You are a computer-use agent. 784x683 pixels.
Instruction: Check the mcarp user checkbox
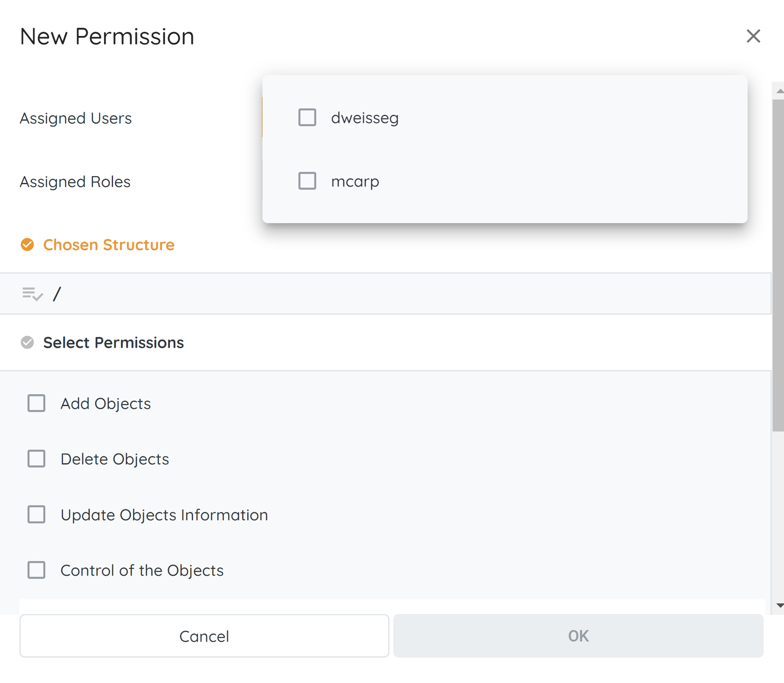click(x=307, y=181)
